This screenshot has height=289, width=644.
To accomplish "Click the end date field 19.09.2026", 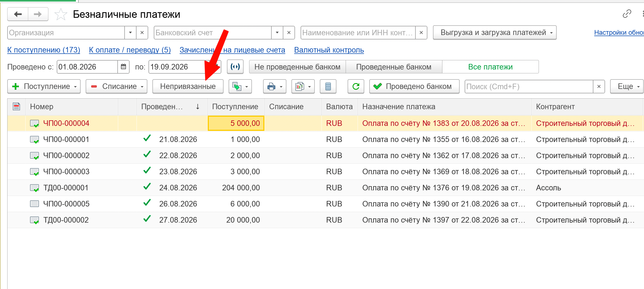I will point(179,67).
